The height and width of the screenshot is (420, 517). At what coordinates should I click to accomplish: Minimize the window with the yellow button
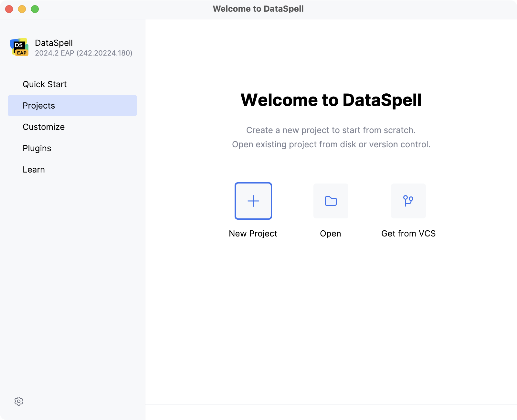click(x=21, y=9)
